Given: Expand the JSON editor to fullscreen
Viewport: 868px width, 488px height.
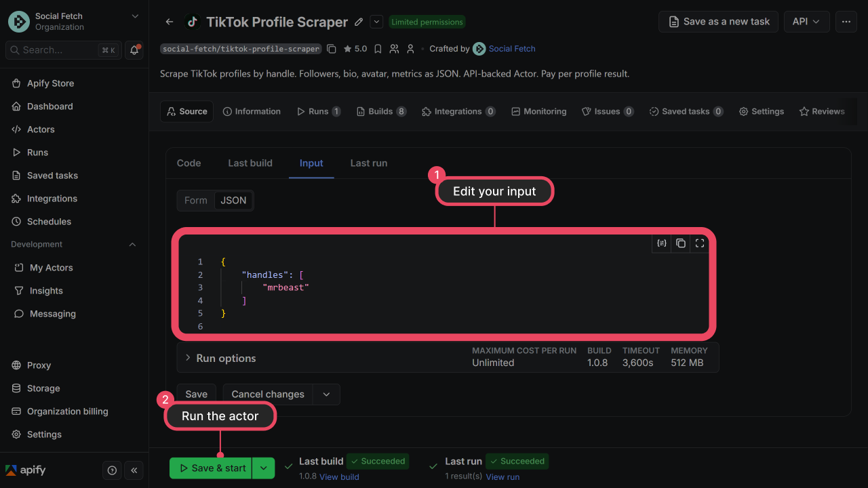Looking at the screenshot, I should coord(700,243).
